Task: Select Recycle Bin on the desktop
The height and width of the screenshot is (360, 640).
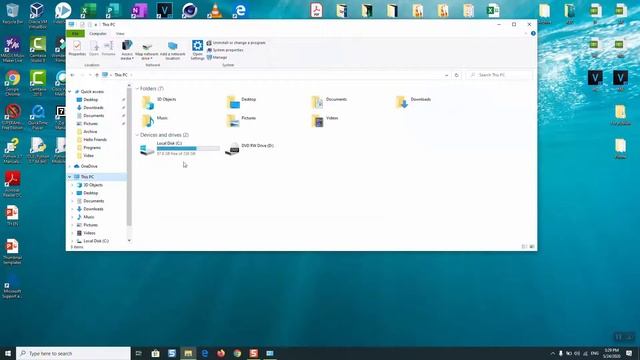Action: 12,13
